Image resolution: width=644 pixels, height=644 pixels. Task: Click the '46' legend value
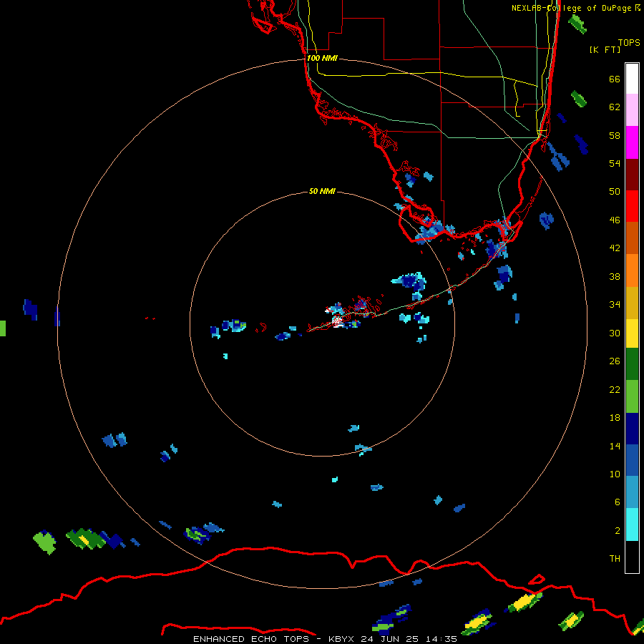(x=615, y=220)
